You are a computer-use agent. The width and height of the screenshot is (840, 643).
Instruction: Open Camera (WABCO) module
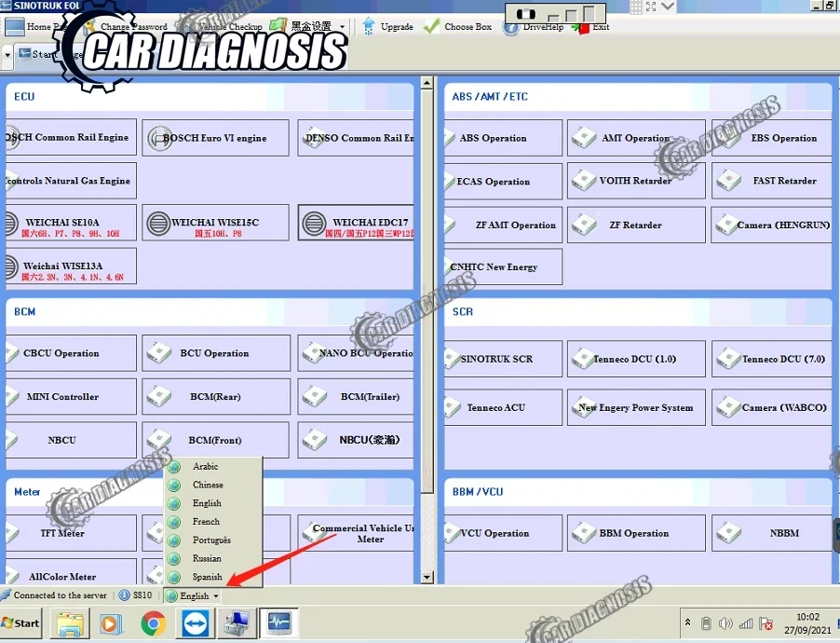(x=772, y=407)
